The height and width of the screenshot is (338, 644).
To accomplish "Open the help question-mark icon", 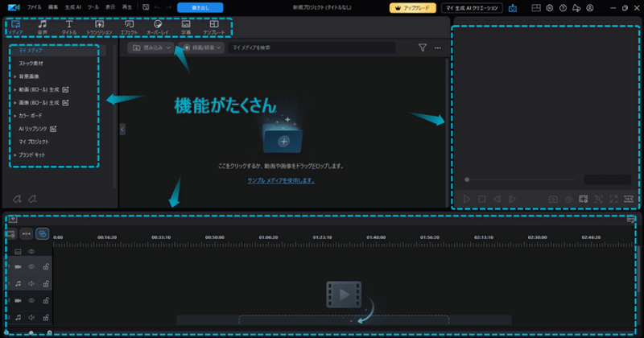I will [563, 8].
